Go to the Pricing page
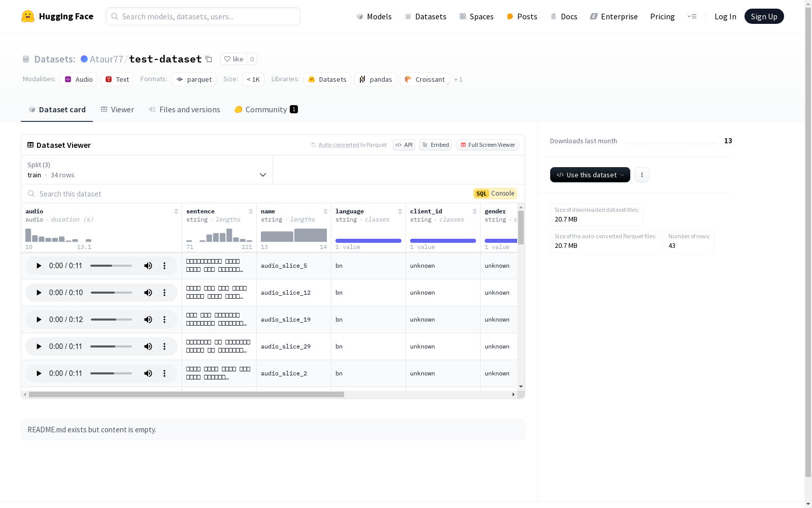The width and height of the screenshot is (812, 508). (662, 16)
